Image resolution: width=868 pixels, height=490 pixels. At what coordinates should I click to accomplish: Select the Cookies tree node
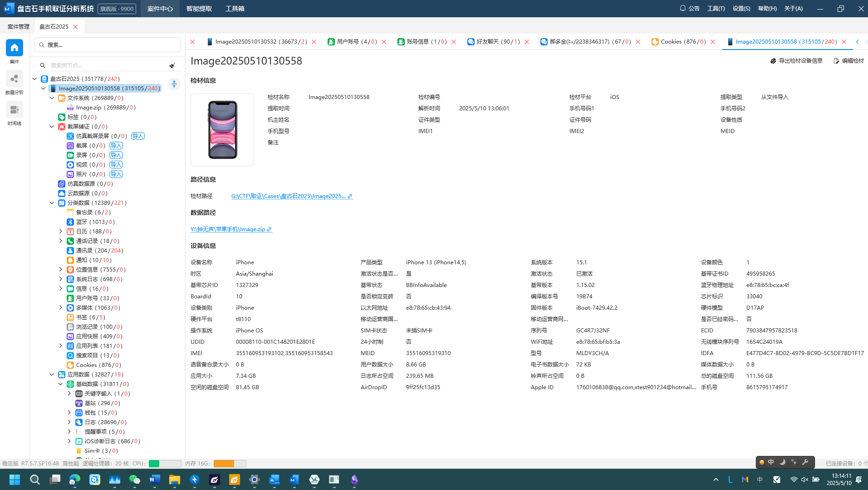94,365
